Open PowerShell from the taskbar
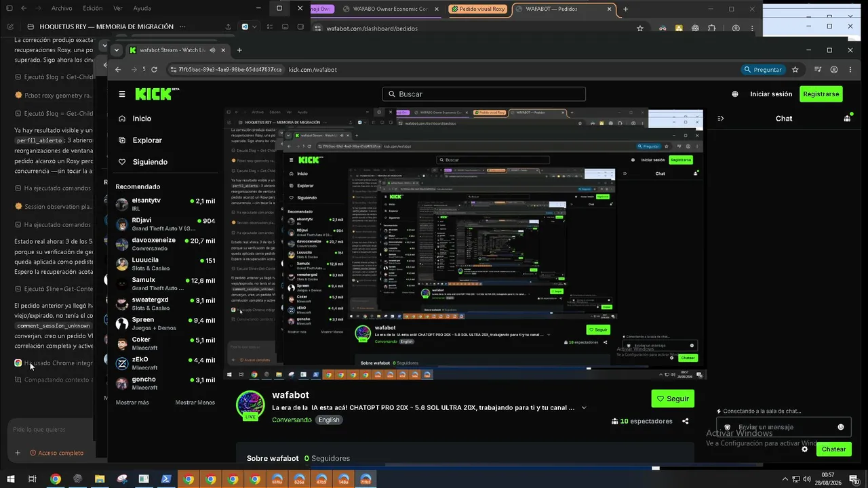The width and height of the screenshot is (868, 488). pyautogui.click(x=166, y=479)
